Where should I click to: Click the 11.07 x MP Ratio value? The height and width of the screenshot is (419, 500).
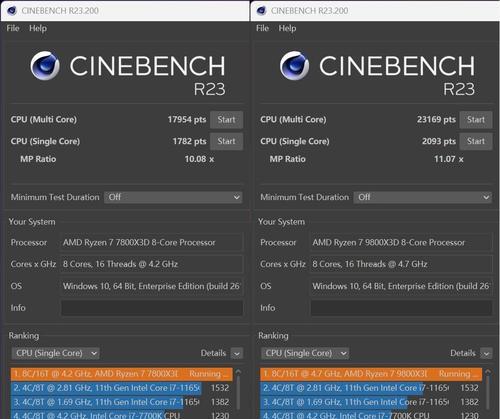pyautogui.click(x=449, y=159)
